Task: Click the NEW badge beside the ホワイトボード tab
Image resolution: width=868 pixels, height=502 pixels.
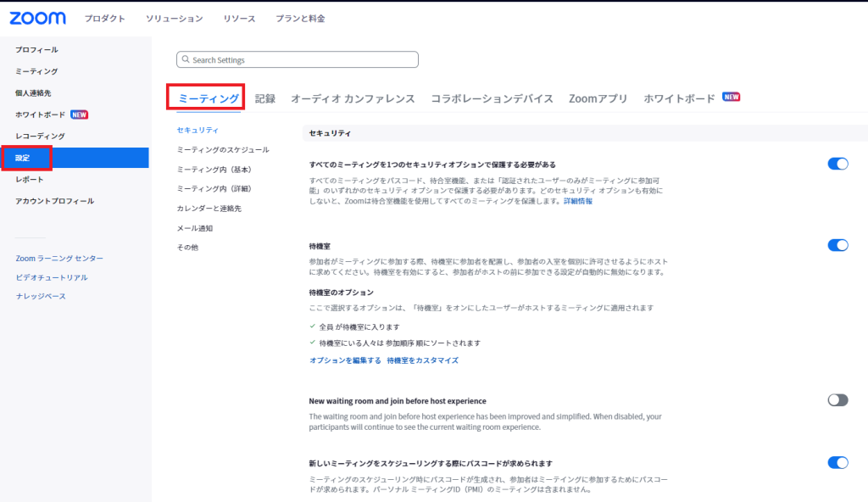Action: tap(732, 97)
